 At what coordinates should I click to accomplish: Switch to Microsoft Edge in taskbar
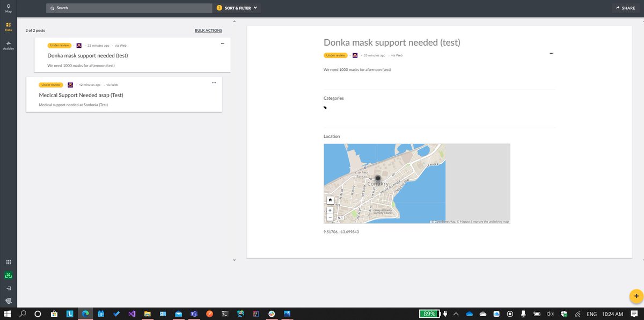[x=85, y=314]
